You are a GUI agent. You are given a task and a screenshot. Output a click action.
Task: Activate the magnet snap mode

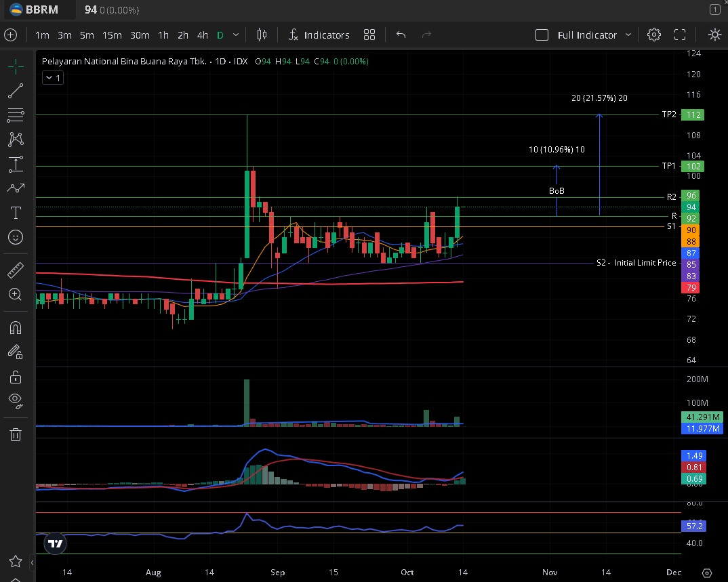point(16,328)
